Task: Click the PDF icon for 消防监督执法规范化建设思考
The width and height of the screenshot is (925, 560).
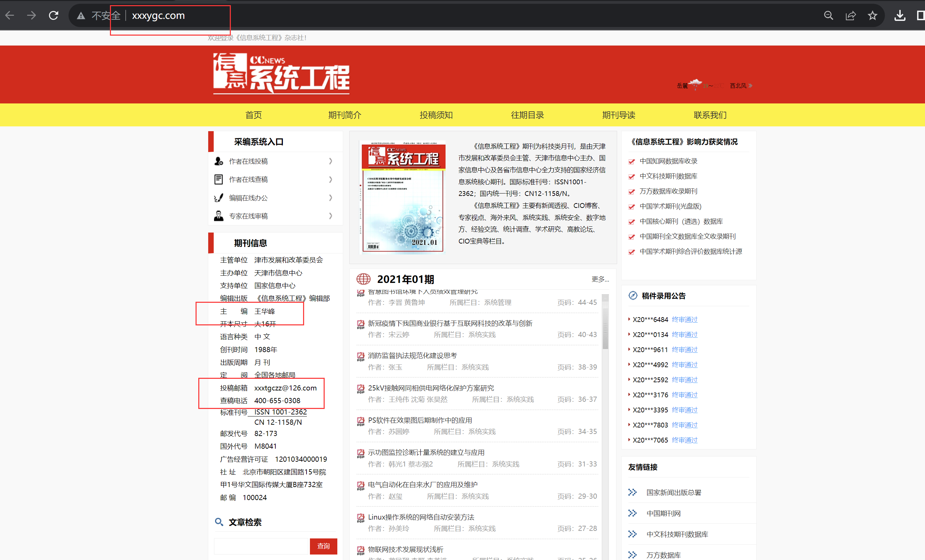Action: 360,356
